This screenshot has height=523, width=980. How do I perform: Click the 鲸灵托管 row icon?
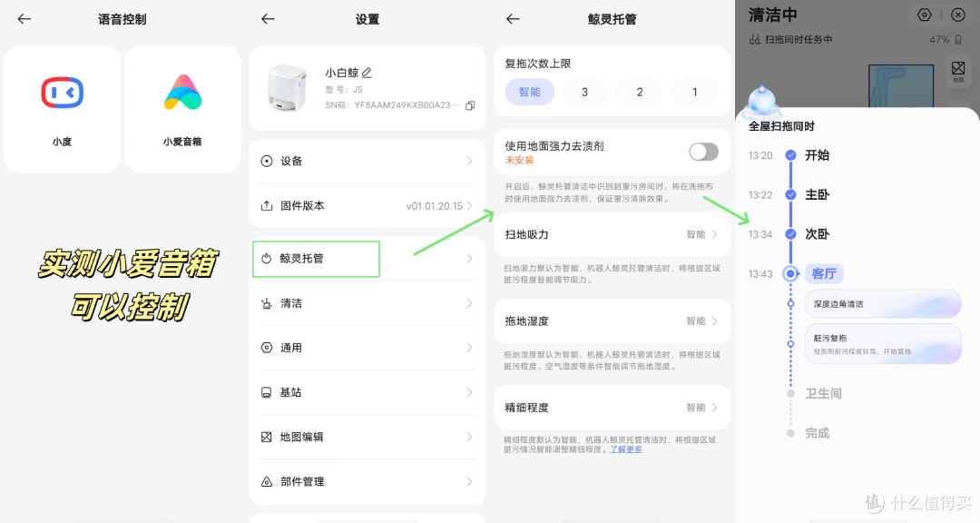point(267,259)
